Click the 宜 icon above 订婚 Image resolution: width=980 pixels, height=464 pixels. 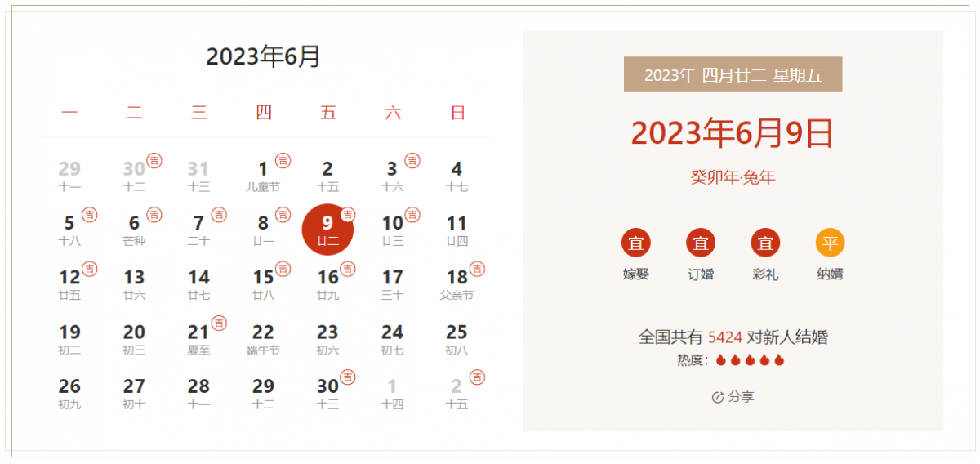pyautogui.click(x=701, y=243)
